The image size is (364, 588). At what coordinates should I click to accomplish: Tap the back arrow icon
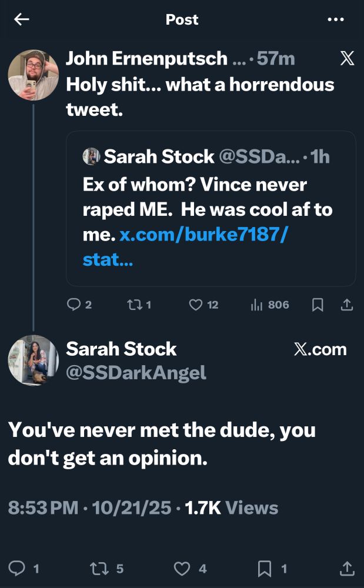point(22,19)
